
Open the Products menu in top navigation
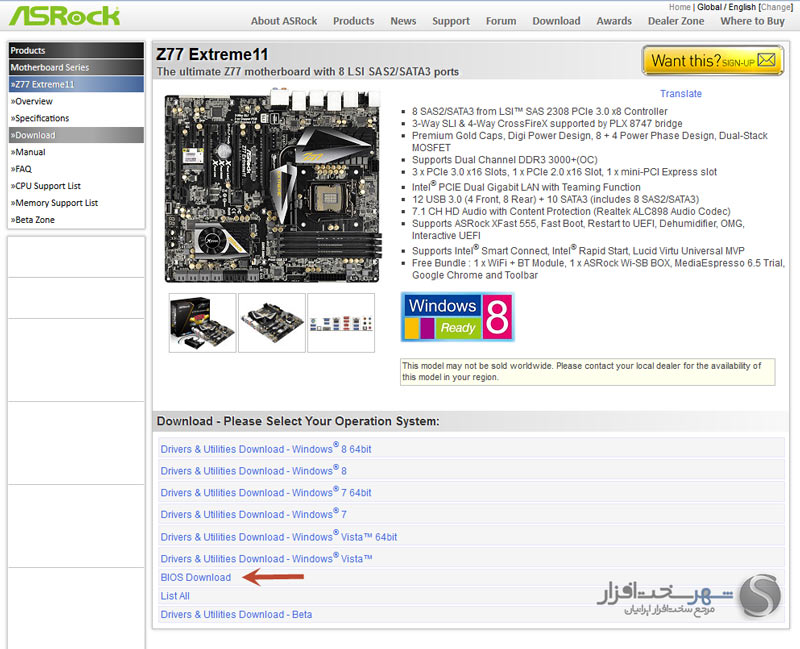[x=354, y=21]
